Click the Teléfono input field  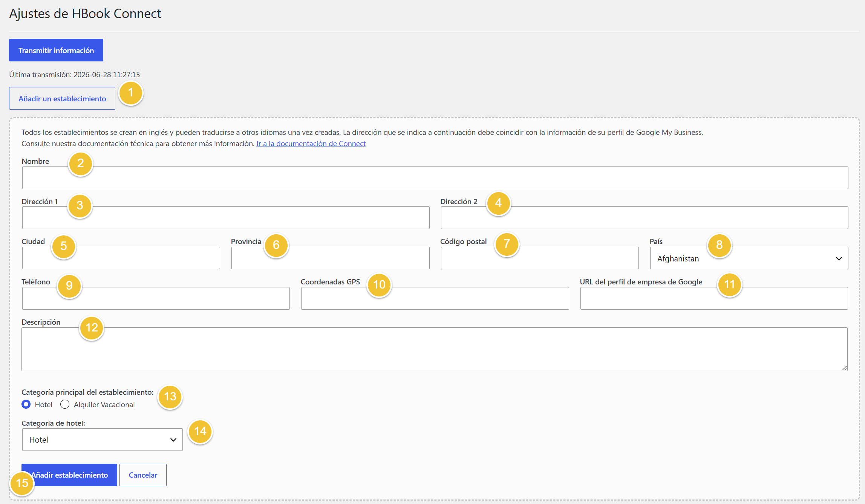click(x=156, y=298)
